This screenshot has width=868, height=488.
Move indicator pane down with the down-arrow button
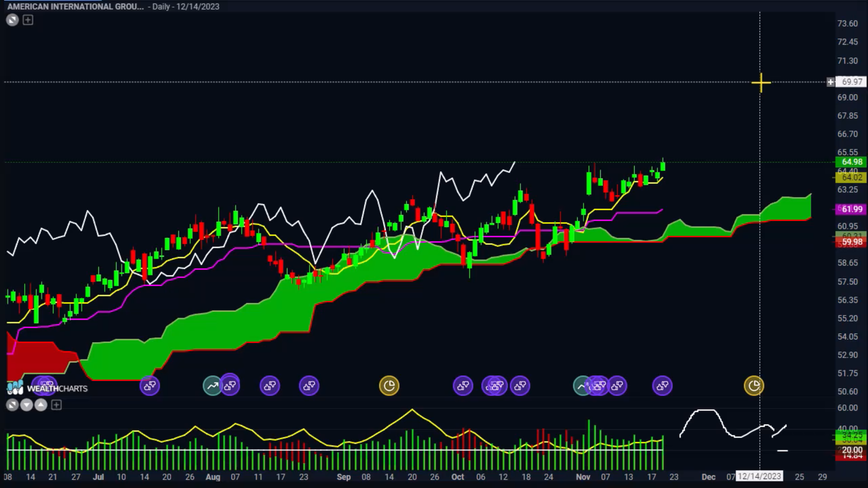(x=27, y=405)
